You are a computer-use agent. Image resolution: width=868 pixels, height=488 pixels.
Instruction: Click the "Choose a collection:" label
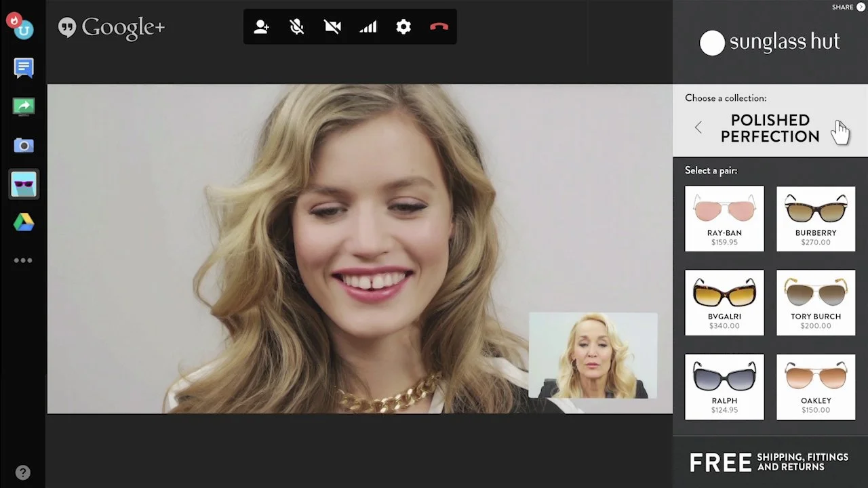click(x=726, y=98)
